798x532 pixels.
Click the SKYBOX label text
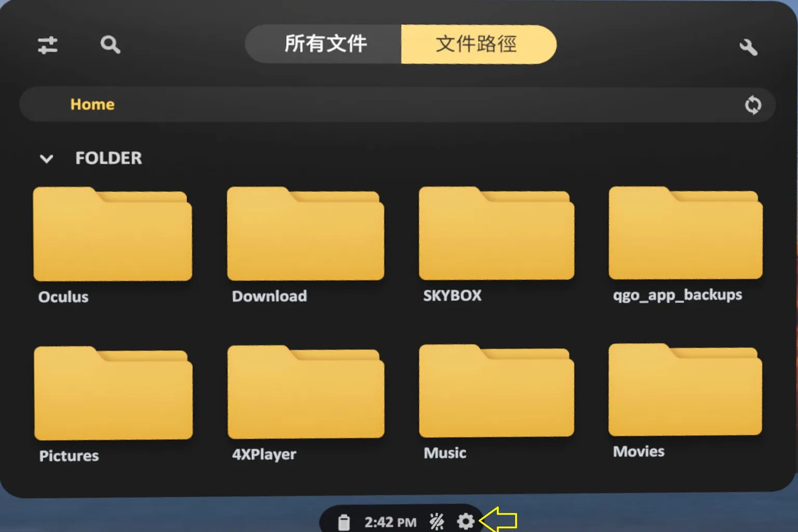pos(453,296)
